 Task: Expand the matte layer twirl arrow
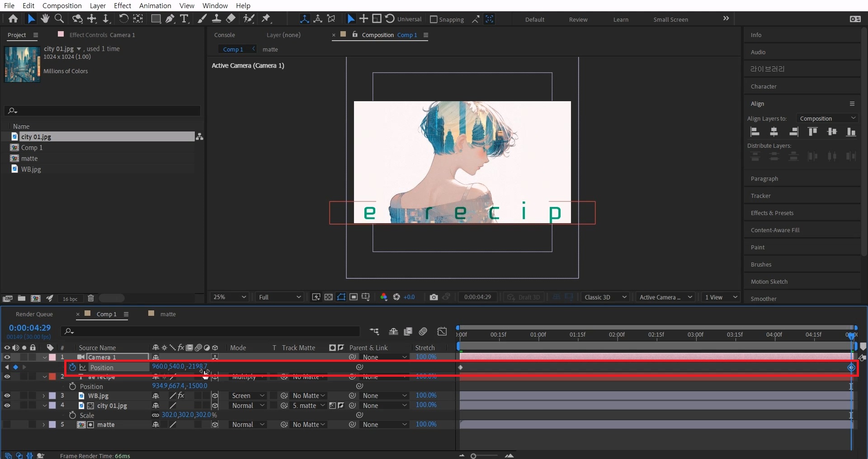[44, 425]
